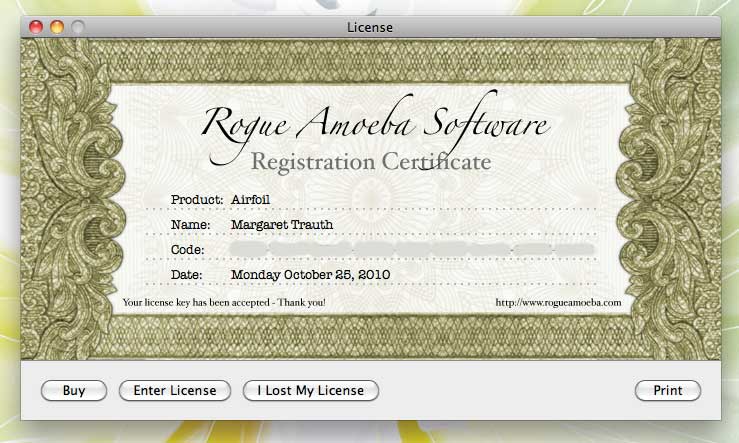Click the Airfoil product value
The image size is (739, 443).
(x=250, y=199)
